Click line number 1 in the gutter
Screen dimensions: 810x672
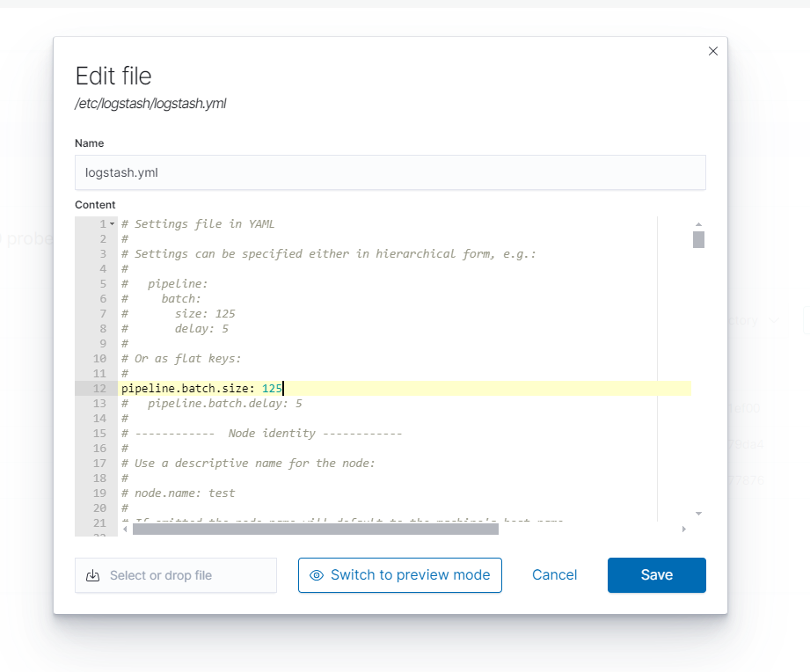(x=102, y=224)
